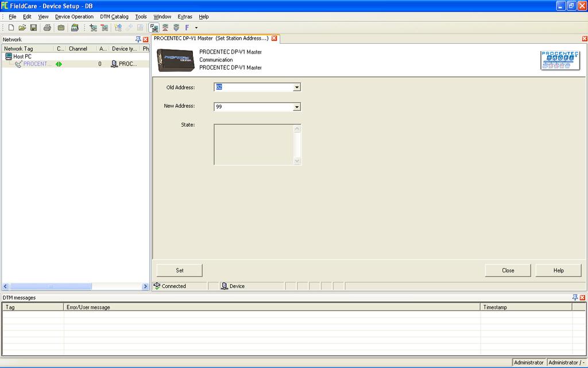Click the Network Tag column header
This screenshot has width=588, height=368.
[x=28, y=48]
